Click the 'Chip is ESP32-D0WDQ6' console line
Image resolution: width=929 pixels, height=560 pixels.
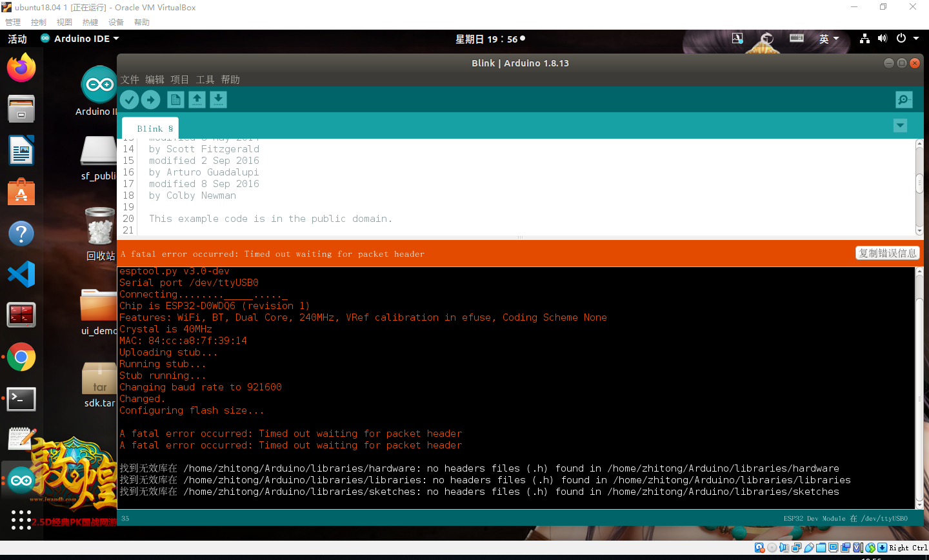coord(214,306)
